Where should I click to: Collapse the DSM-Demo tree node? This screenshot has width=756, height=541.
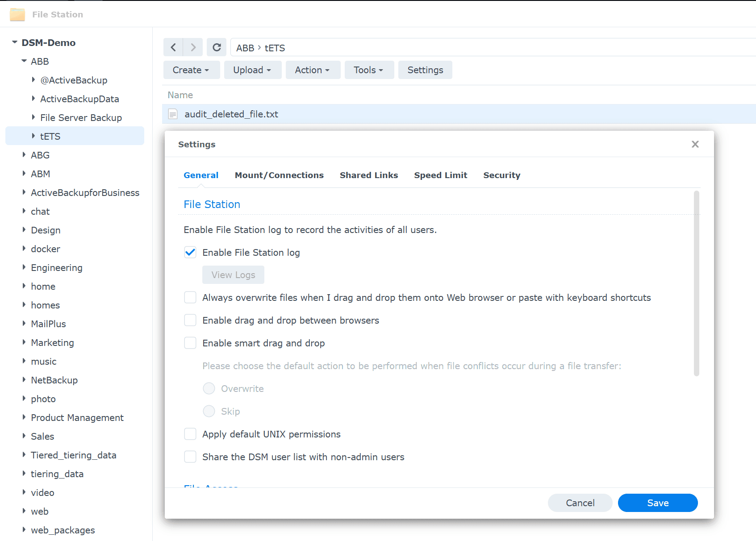[15, 42]
